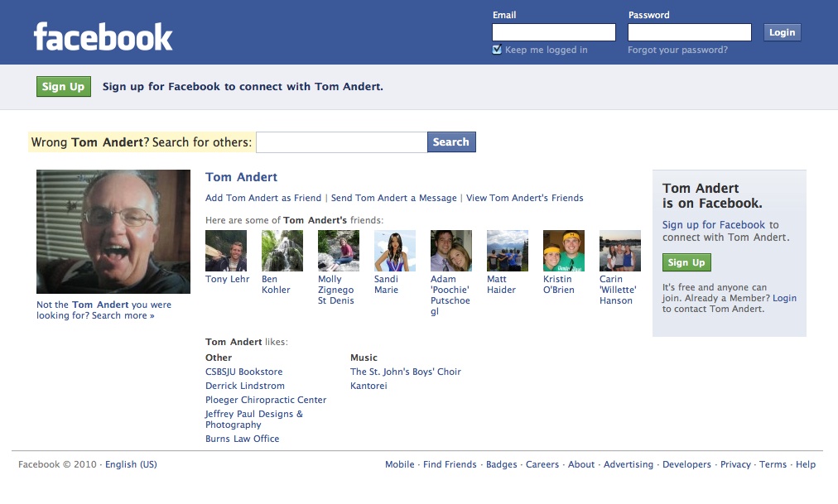Open The St. John's Boys' Choir link

pyautogui.click(x=406, y=372)
